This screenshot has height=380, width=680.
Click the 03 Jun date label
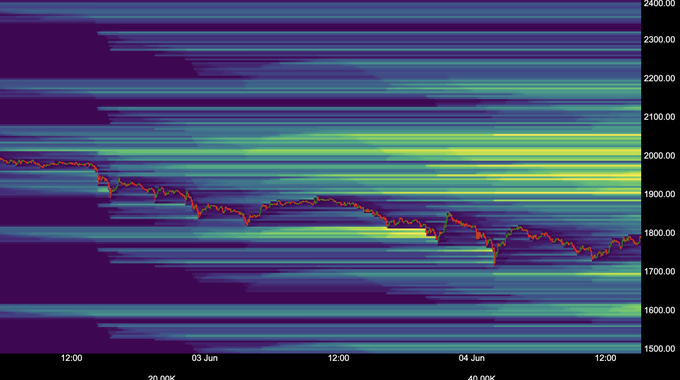click(205, 358)
